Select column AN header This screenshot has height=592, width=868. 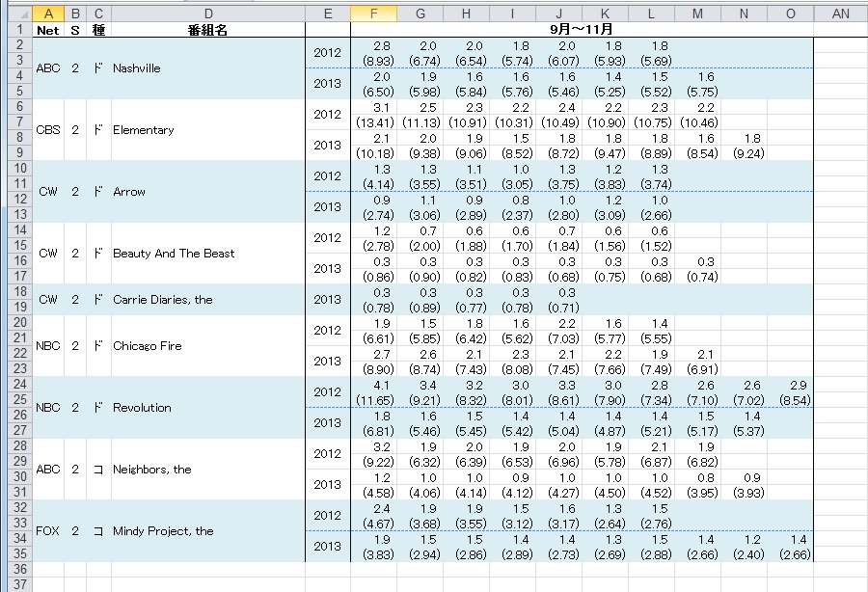point(840,13)
